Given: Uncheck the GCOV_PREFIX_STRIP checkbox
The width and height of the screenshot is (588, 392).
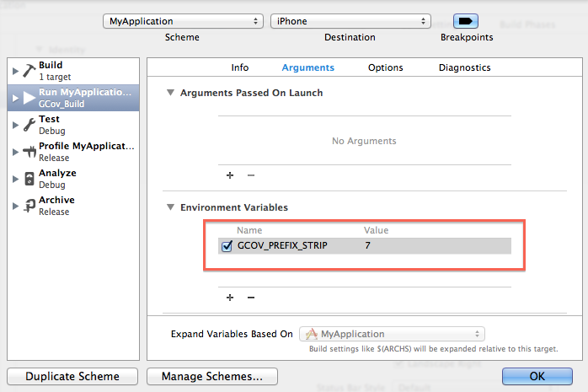Looking at the screenshot, I should (227, 246).
